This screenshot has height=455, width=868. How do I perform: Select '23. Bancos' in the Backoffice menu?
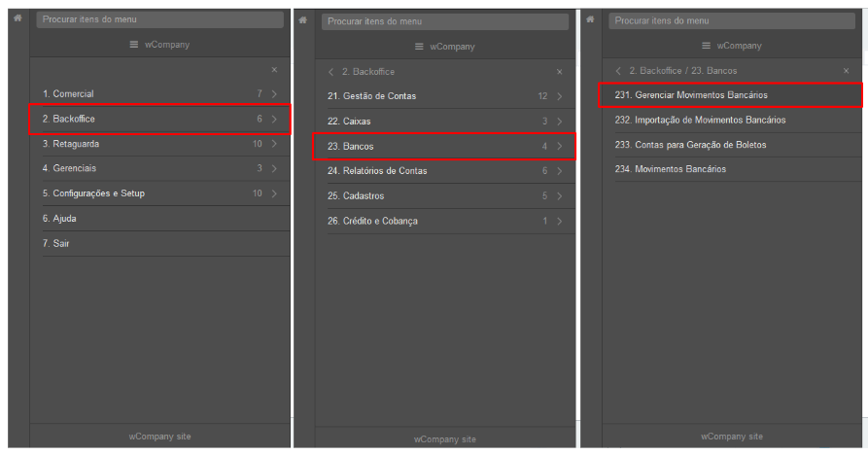click(x=444, y=147)
